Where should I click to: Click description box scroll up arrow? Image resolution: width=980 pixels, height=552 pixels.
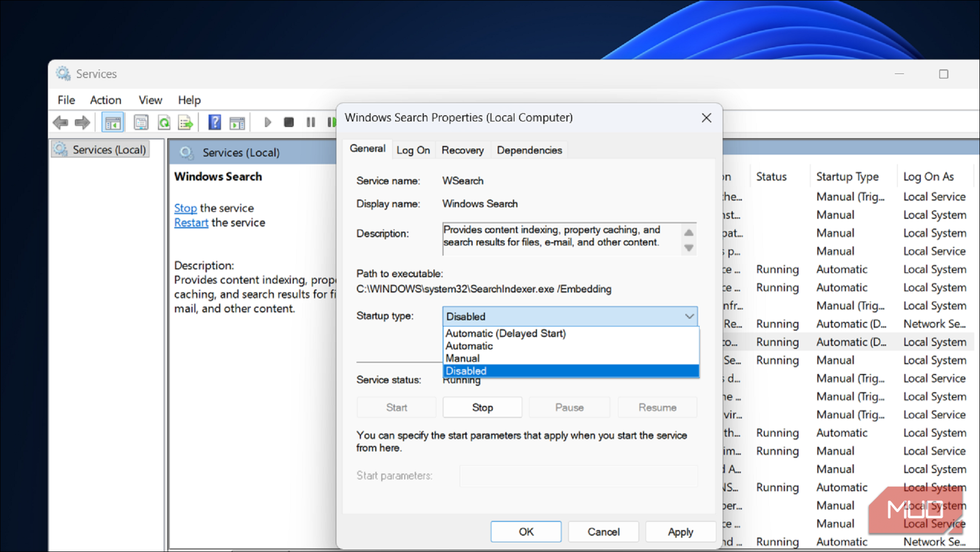click(x=689, y=232)
